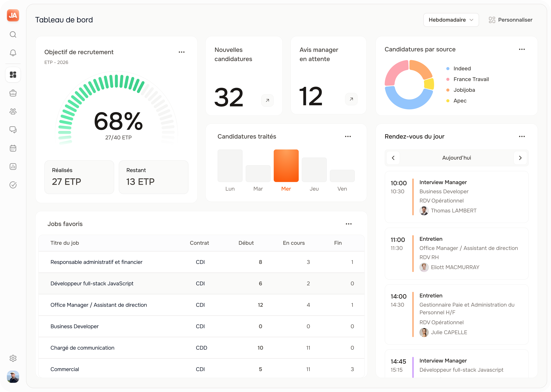551x392 pixels.
Task: Click the Indeed legend item
Action: click(x=458, y=69)
